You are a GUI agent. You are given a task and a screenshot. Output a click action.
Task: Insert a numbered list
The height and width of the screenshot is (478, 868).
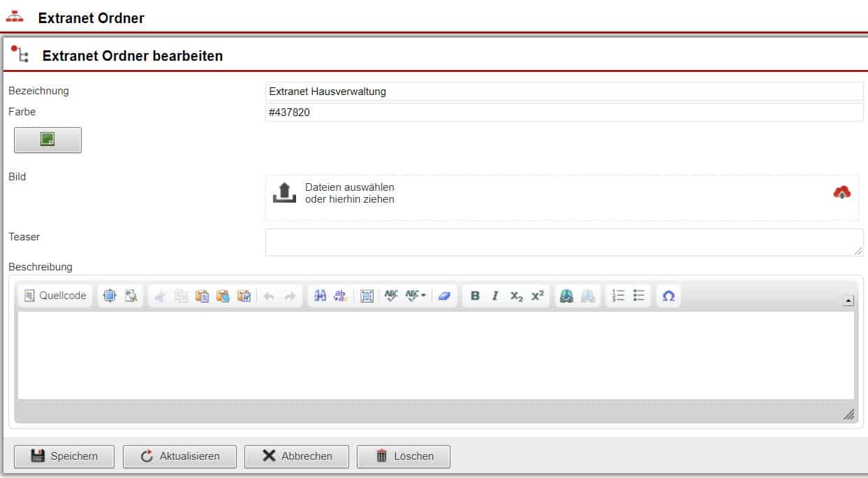(618, 296)
